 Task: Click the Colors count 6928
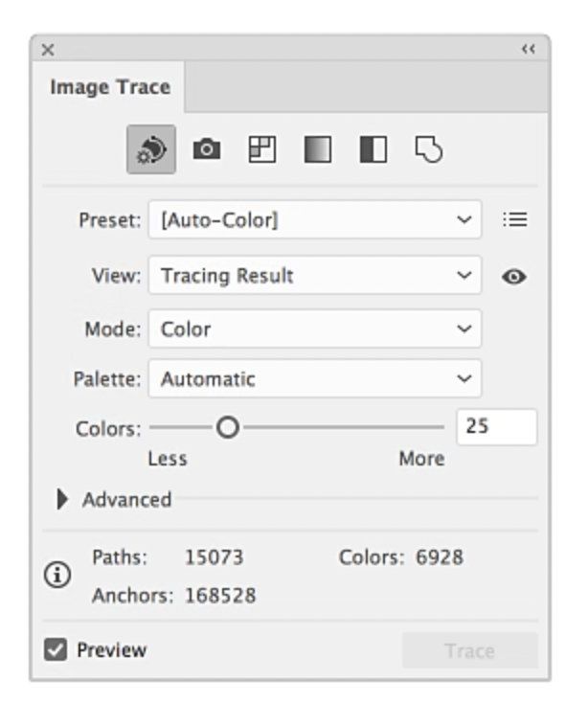440,557
